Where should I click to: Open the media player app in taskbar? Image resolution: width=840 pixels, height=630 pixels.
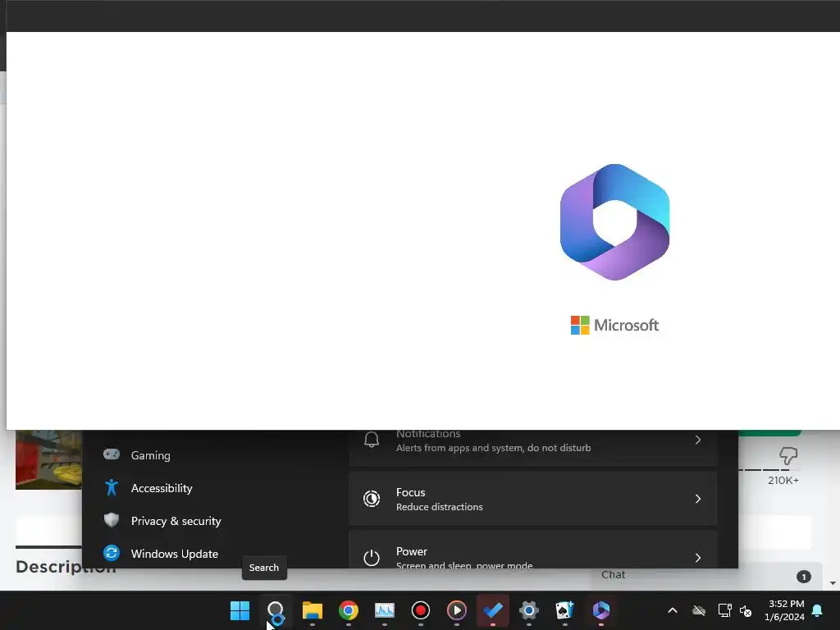pos(456,610)
